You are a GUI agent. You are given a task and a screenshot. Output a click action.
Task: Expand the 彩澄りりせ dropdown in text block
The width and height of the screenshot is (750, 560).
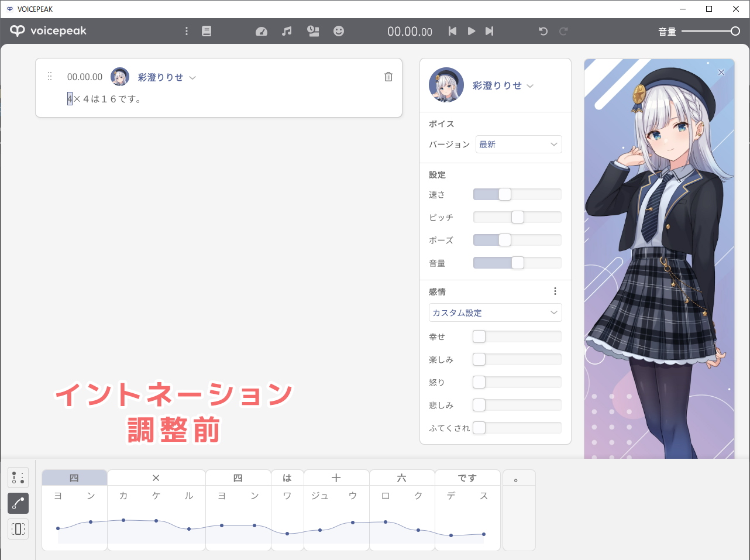[167, 77]
